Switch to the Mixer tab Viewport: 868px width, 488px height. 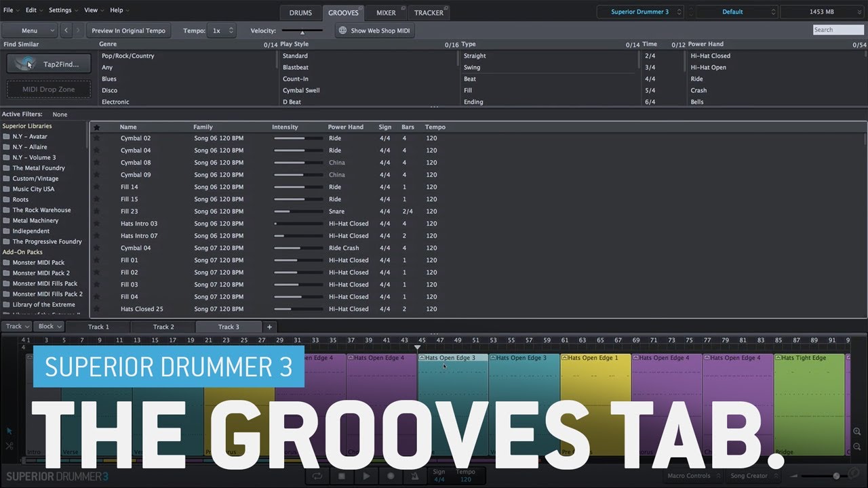click(386, 12)
